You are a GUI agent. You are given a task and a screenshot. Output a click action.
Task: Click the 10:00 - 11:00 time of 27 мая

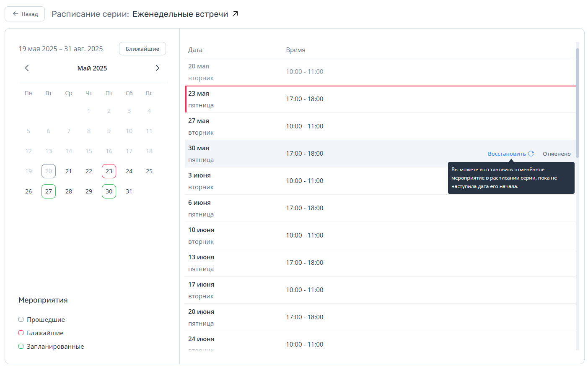[x=305, y=126]
